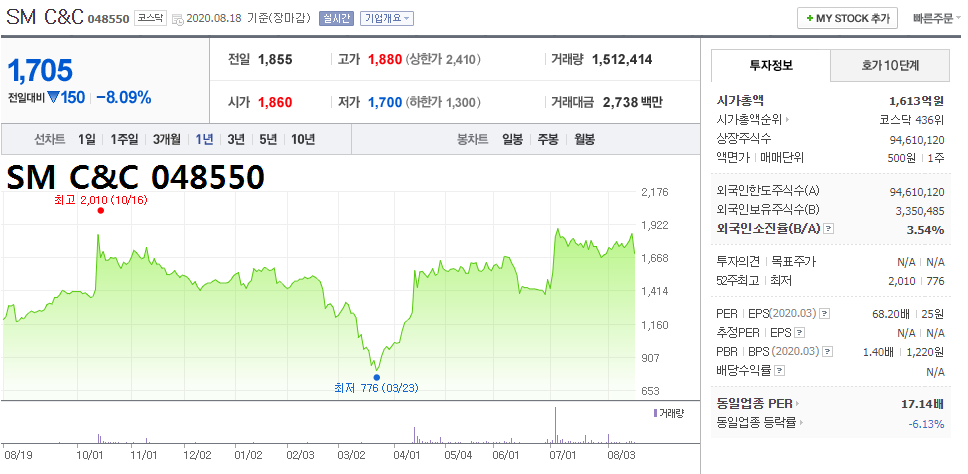Click the 1.40배 PBR value

tap(877, 352)
